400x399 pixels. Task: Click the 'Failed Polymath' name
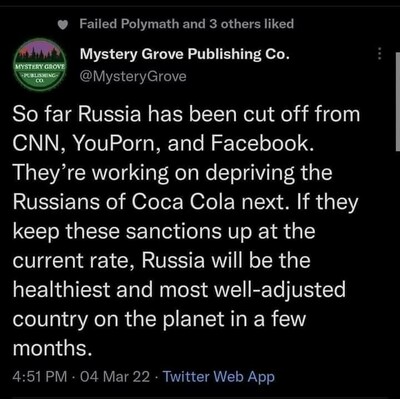tap(130, 24)
